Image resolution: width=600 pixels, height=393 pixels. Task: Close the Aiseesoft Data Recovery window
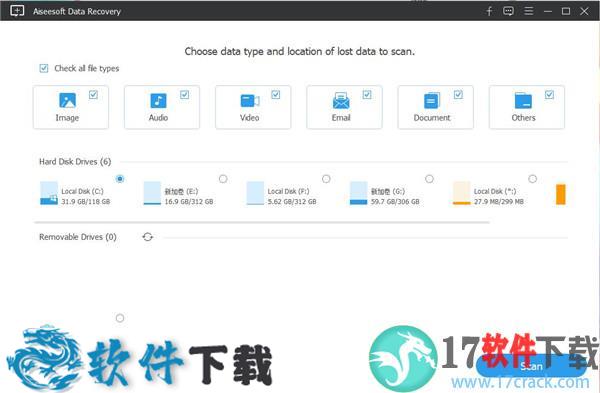tap(584, 11)
